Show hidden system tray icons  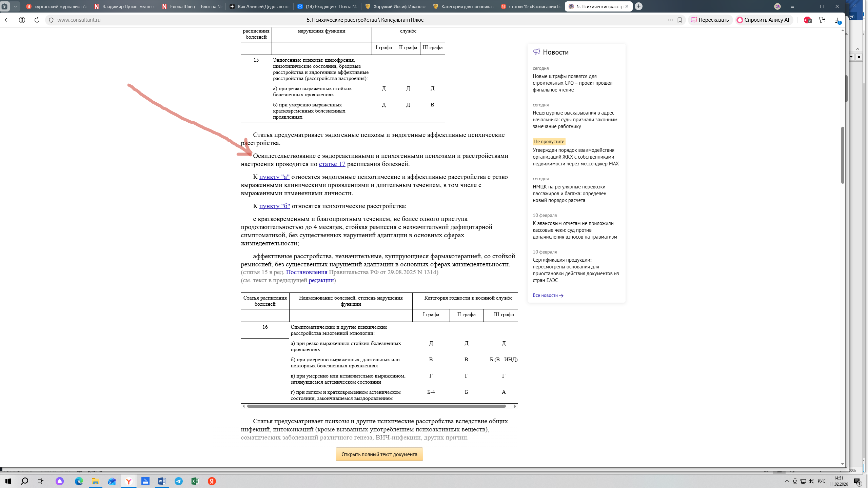point(787,481)
